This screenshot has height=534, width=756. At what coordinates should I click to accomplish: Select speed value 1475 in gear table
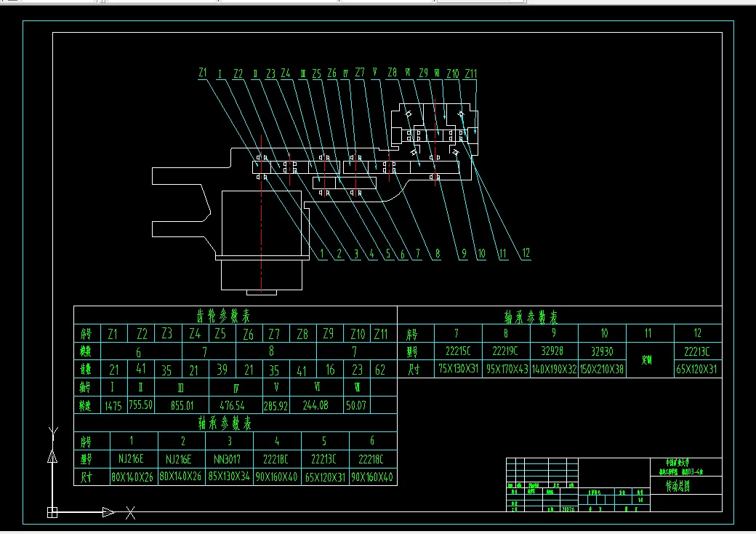(113, 406)
